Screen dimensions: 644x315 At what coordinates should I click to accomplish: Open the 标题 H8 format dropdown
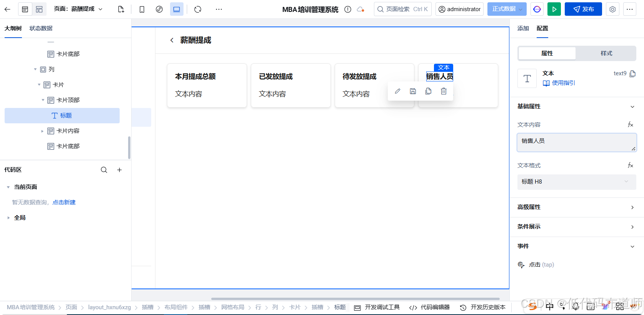tap(577, 182)
